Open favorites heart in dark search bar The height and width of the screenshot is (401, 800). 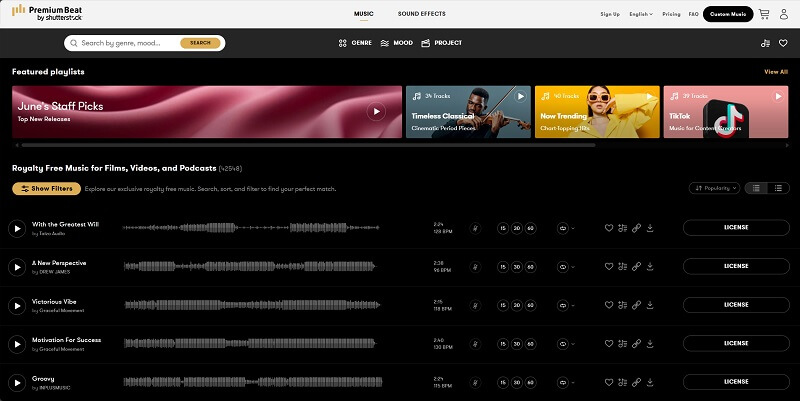pyautogui.click(x=783, y=43)
